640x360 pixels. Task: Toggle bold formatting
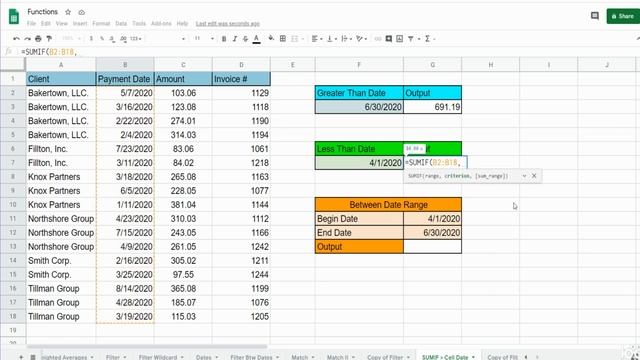click(x=224, y=39)
